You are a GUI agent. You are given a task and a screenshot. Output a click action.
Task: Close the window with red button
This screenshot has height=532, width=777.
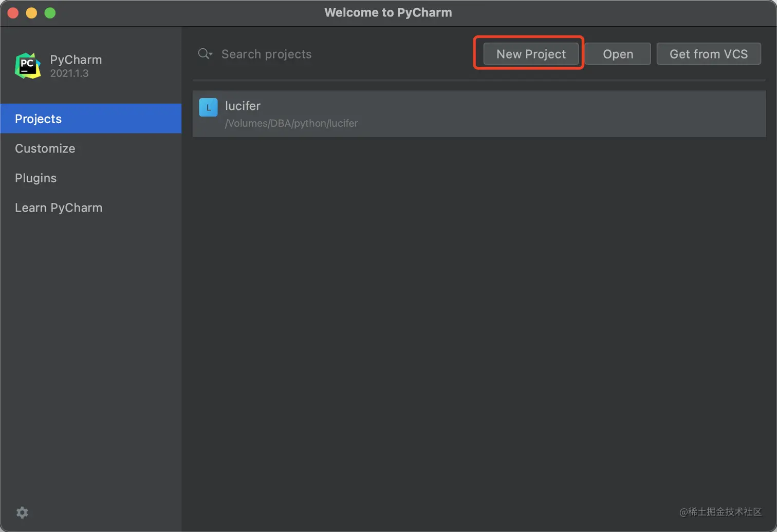coord(13,13)
